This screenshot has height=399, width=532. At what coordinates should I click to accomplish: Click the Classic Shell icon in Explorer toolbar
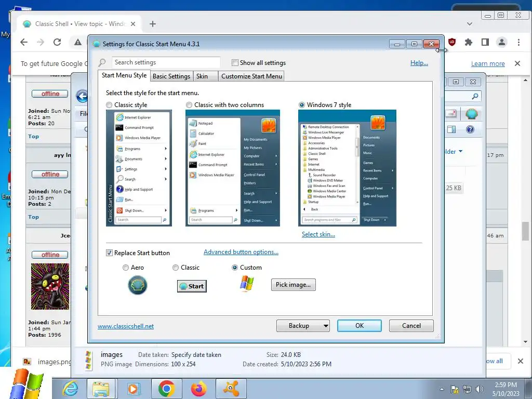pyautogui.click(x=471, y=114)
